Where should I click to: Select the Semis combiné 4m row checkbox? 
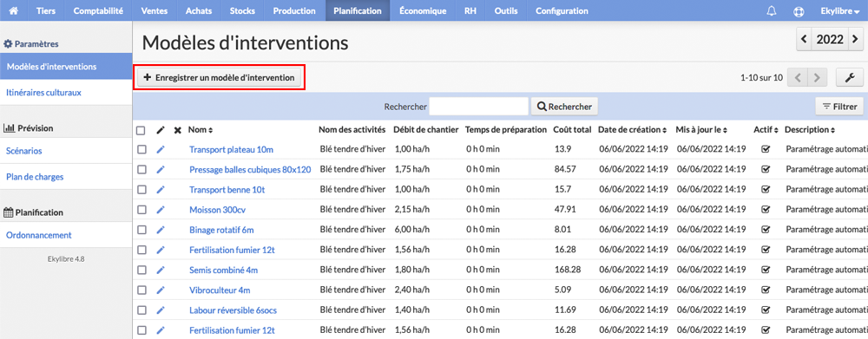point(141,270)
